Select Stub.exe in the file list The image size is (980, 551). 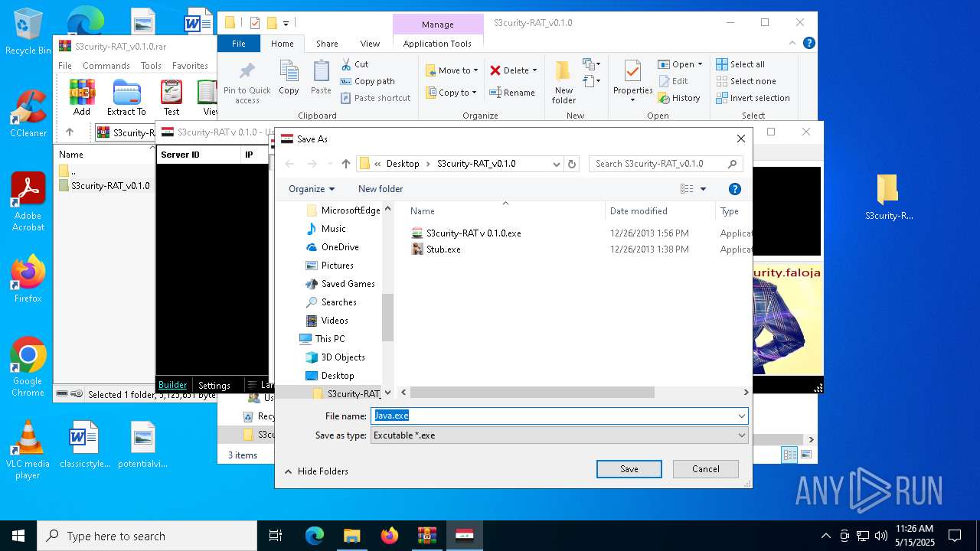[443, 249]
